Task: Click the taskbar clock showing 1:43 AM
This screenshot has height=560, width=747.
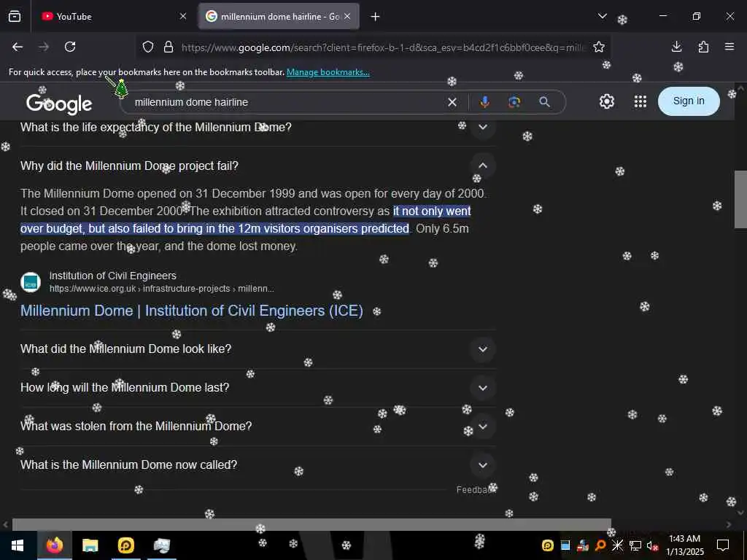Action: (x=684, y=545)
